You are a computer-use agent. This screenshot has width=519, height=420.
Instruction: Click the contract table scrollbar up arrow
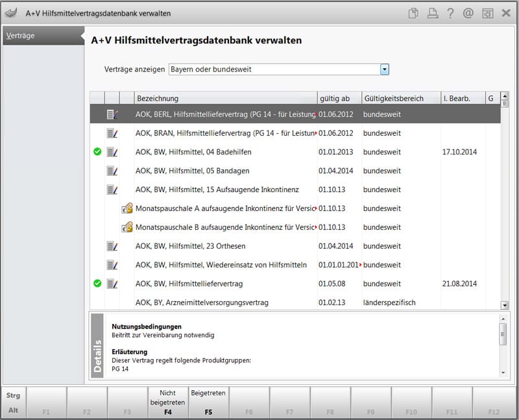point(505,96)
